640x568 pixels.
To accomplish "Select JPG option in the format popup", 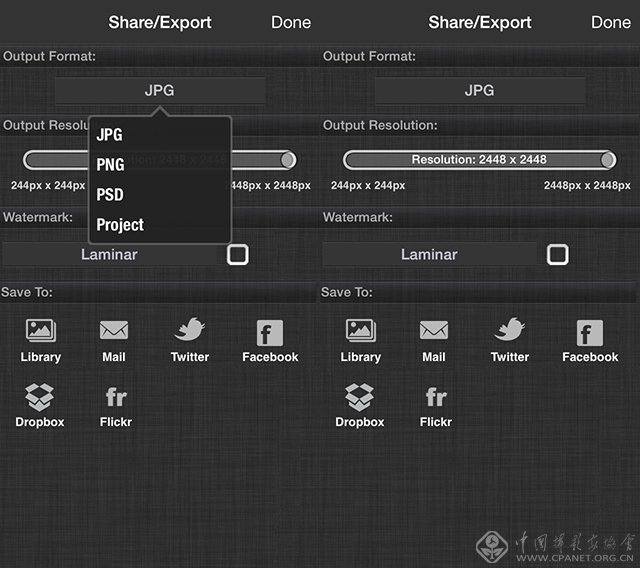I will [110, 135].
